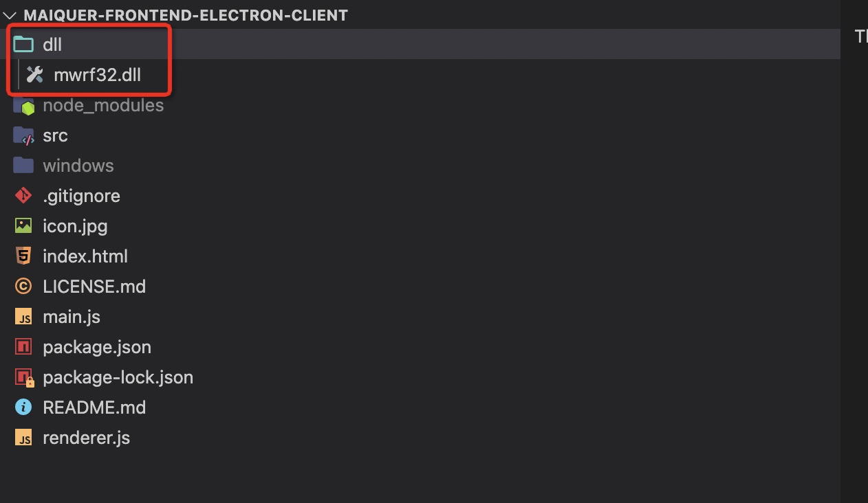Image resolution: width=868 pixels, height=503 pixels.
Task: Click the npm icon beside package.json
Action: point(23,346)
